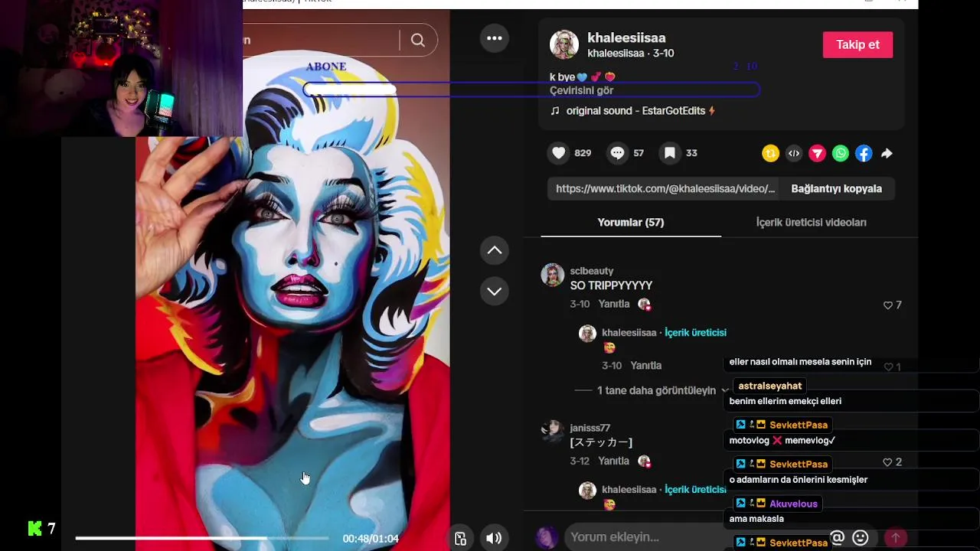
Task: Insert a mention with the @ icon
Action: click(837, 538)
